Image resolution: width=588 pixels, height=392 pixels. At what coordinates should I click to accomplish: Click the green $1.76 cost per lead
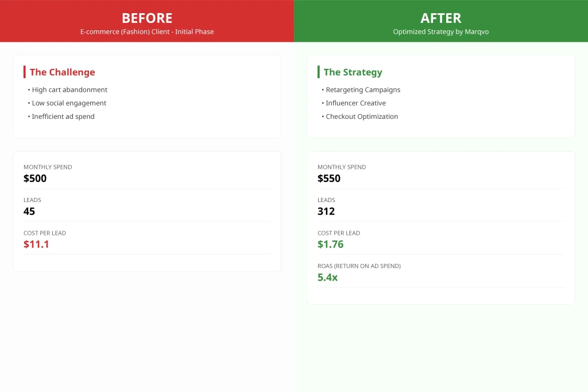[x=330, y=244]
